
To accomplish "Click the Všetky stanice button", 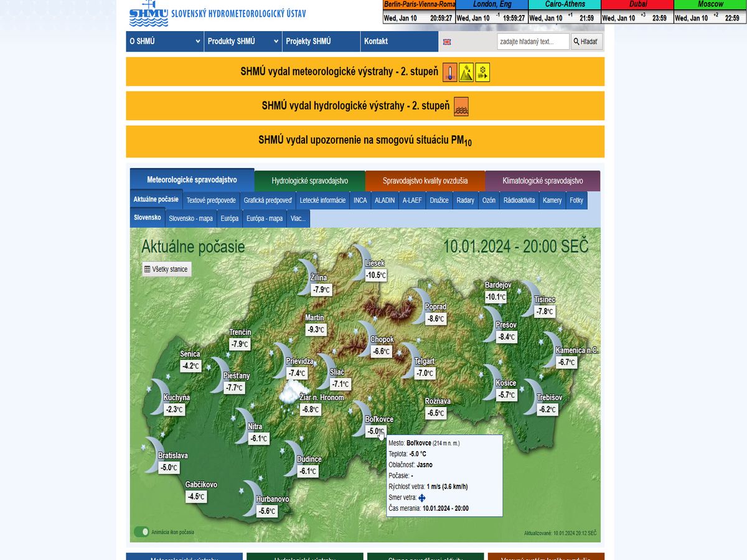I will [x=166, y=269].
